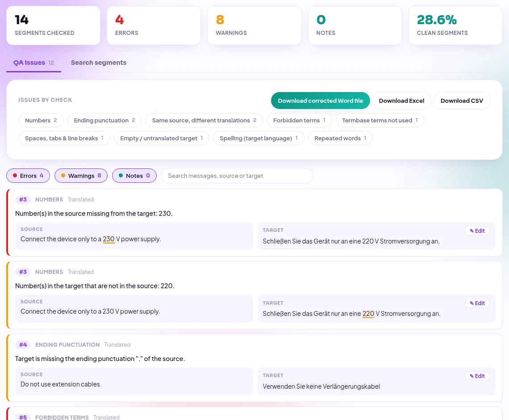
Task: Click the Download Excel button
Action: coord(401,101)
